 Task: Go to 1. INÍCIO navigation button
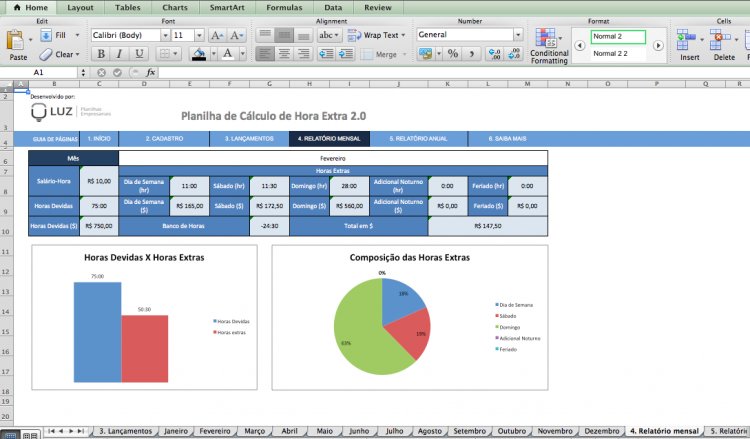coord(99,139)
